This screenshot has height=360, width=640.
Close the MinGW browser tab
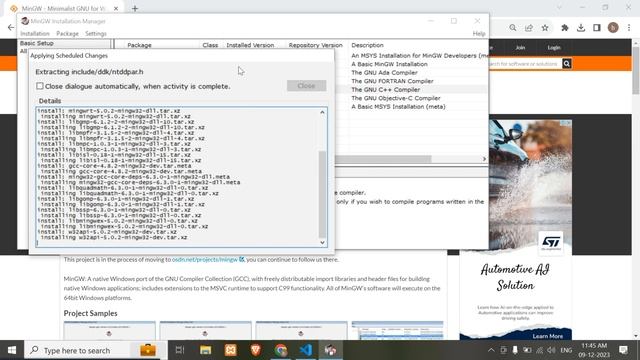point(116,8)
